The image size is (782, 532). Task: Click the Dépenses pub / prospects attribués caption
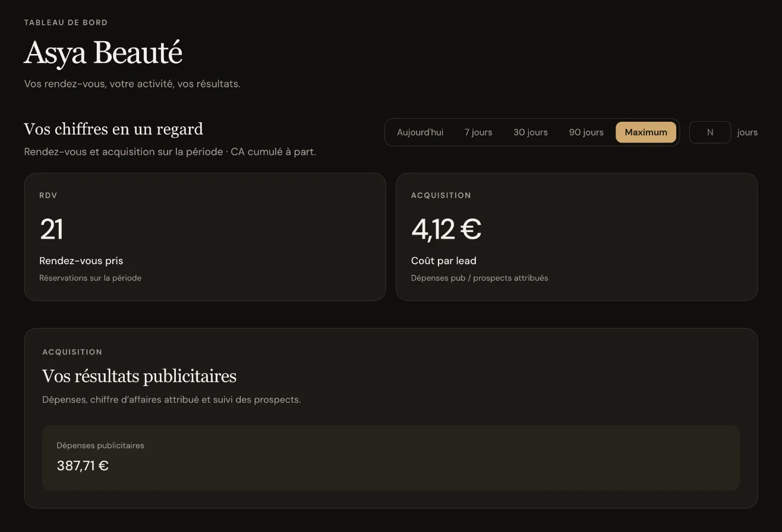(x=480, y=278)
